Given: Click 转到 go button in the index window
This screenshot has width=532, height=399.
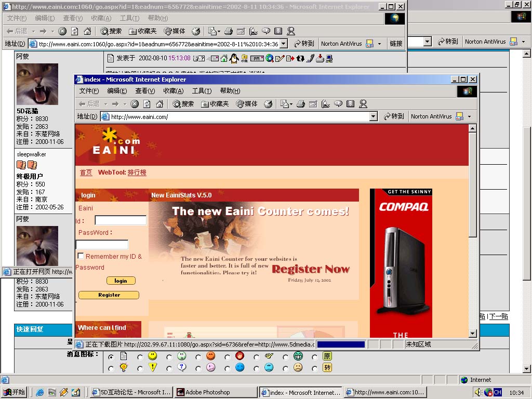Looking at the screenshot, I should (394, 116).
